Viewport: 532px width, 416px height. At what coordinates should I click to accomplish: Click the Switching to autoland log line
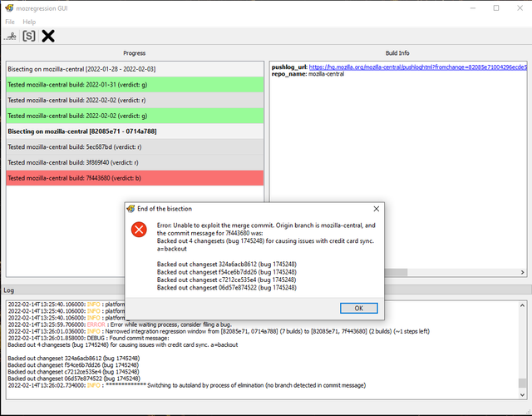[186, 385]
